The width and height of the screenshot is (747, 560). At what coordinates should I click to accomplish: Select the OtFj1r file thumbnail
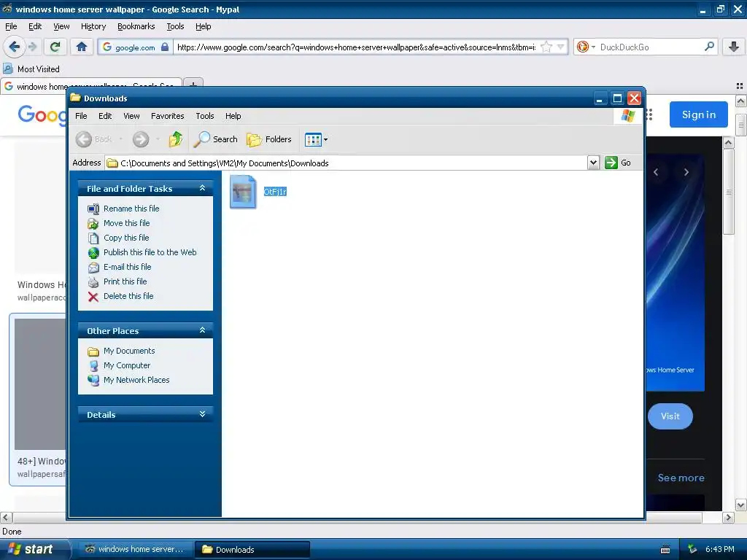243,192
